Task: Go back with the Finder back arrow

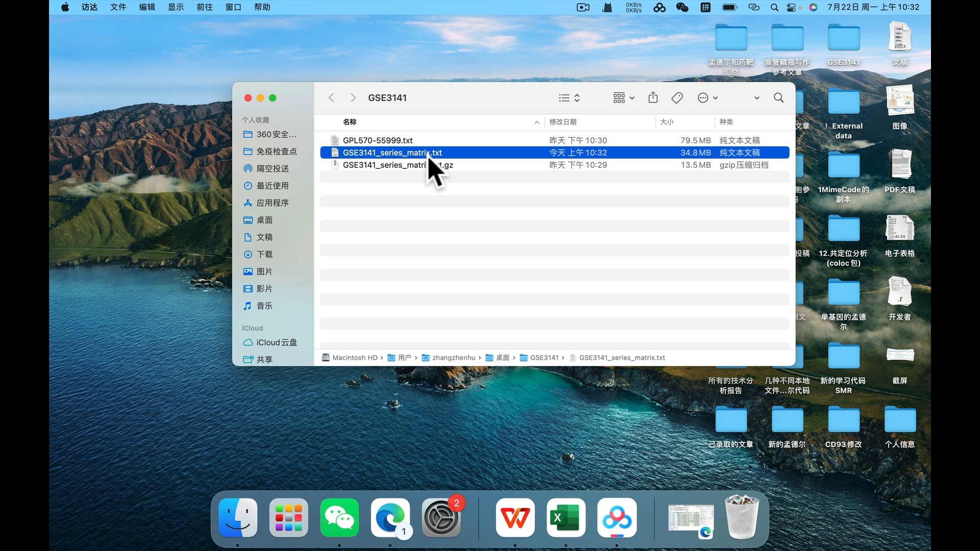Action: (331, 97)
